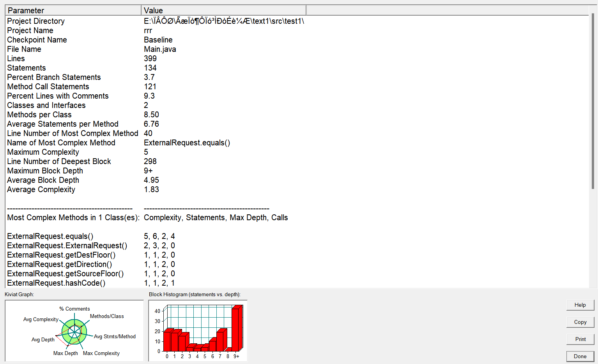Click the 4.95 average block depth value
Viewport: 598px width, 364px height.
click(151, 180)
